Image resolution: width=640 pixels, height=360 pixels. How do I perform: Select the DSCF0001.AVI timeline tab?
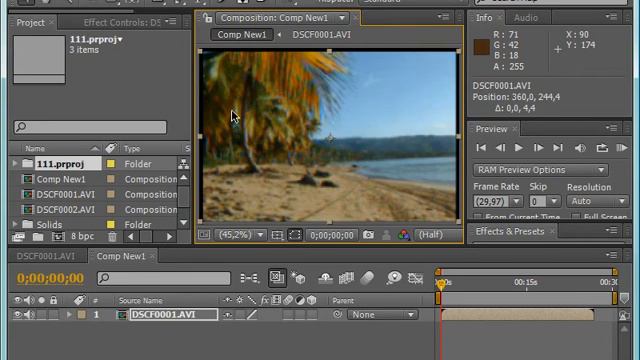46,256
